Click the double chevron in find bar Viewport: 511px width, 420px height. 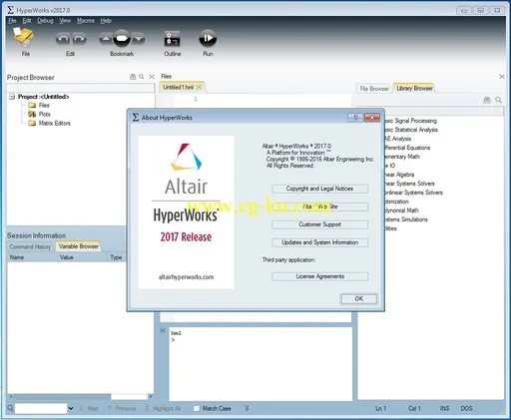click(247, 408)
